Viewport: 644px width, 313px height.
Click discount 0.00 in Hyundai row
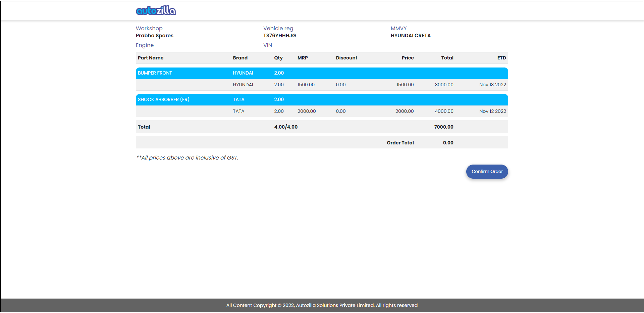[341, 85]
